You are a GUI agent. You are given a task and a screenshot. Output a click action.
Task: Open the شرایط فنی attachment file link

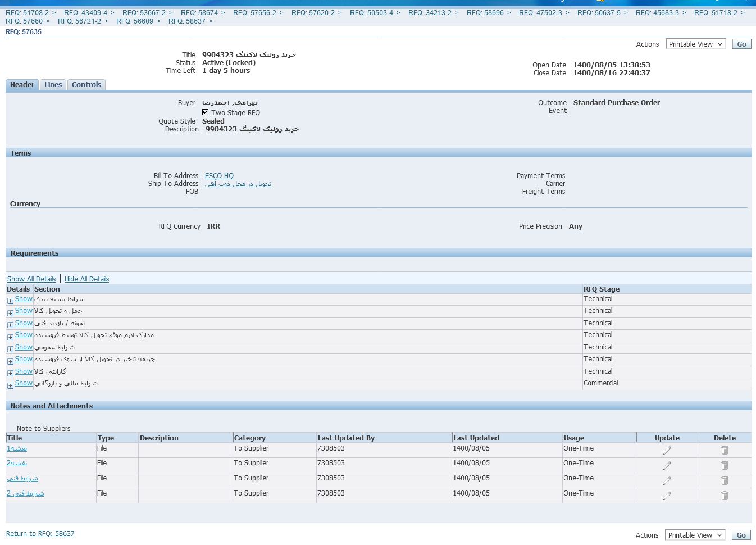point(22,478)
